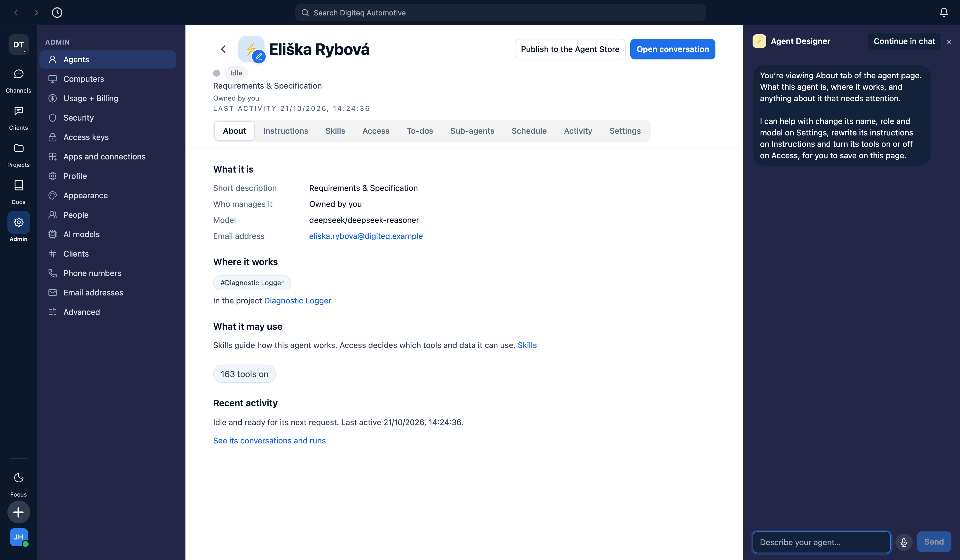Select the Admin gear icon
Screen dimensions: 960x560
coord(19,222)
